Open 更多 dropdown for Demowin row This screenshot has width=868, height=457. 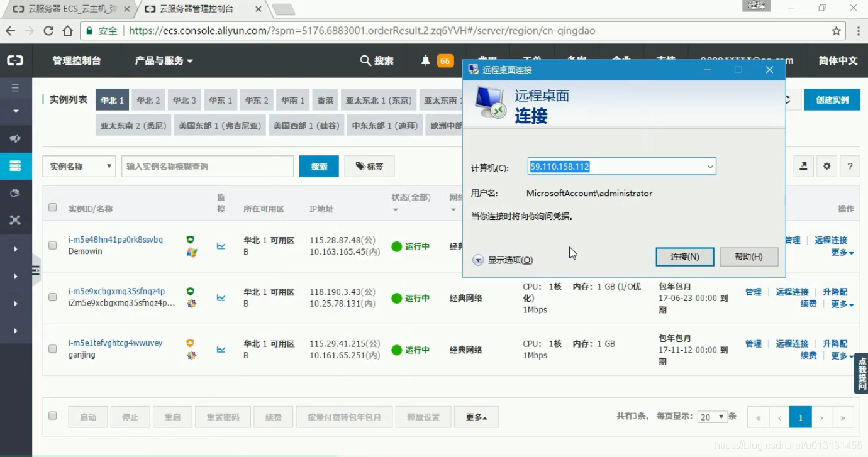(842, 253)
